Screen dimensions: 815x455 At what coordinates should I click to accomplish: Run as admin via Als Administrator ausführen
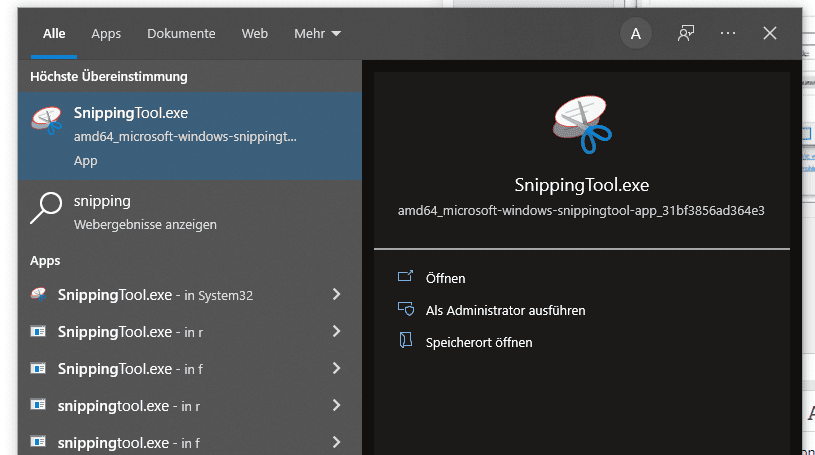click(505, 310)
